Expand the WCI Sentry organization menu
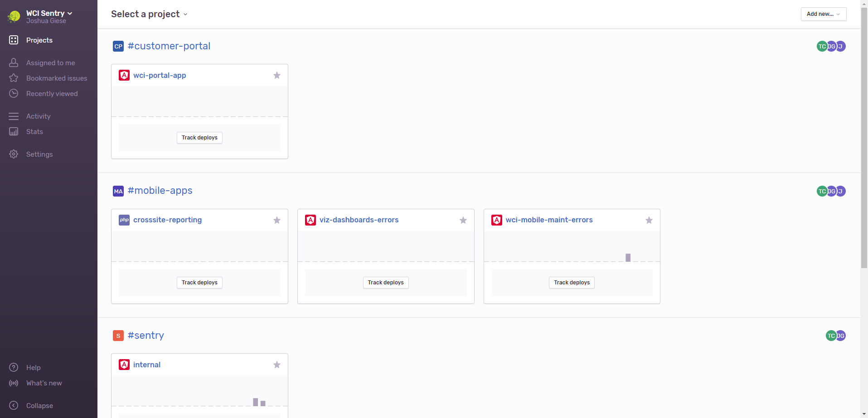The width and height of the screenshot is (868, 418). [x=49, y=13]
